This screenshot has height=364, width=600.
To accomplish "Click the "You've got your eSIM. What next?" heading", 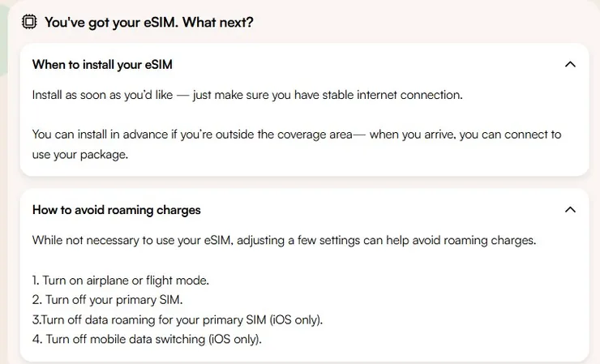I will click(x=148, y=22).
